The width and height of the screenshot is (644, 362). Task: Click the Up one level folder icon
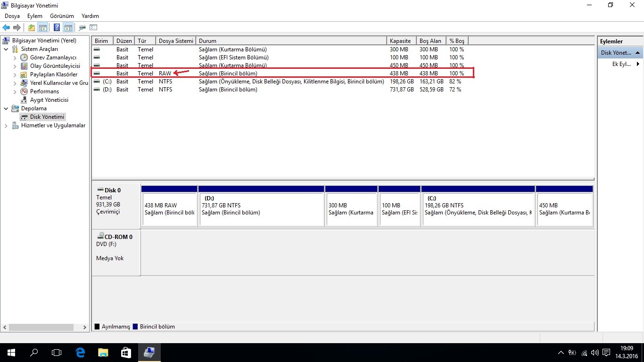point(32,28)
